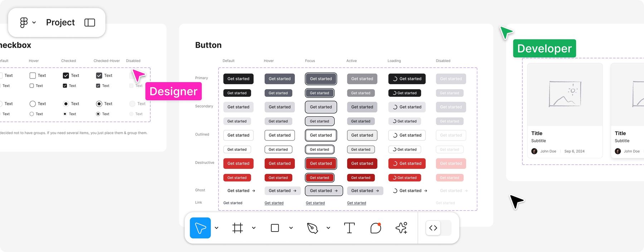Click large Primary Get started button, Loading column
The image size is (644, 252).
(x=407, y=79)
